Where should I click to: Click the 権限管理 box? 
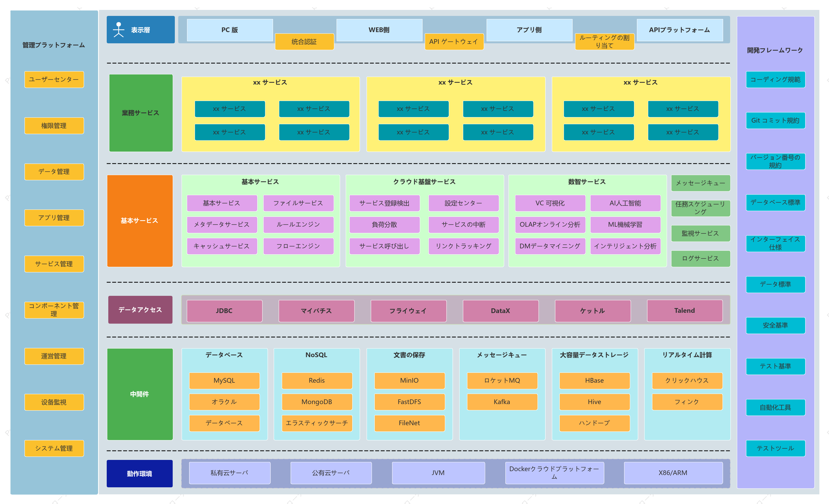54,125
